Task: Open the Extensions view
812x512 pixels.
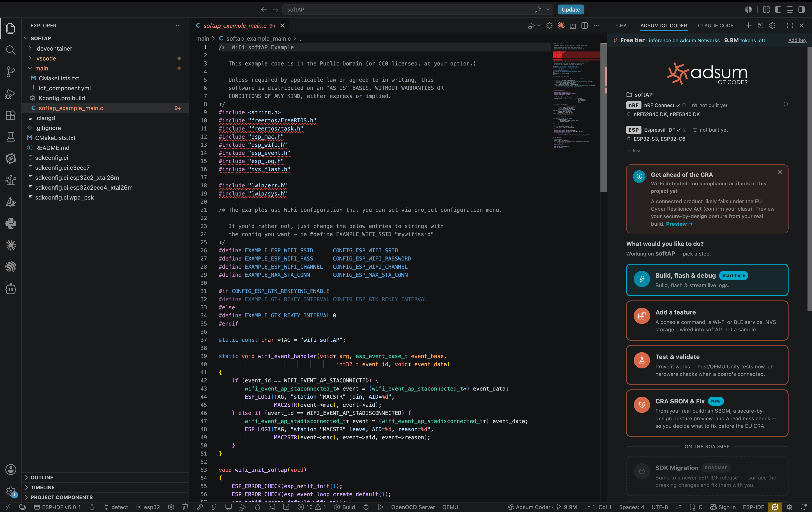Action: (11, 115)
